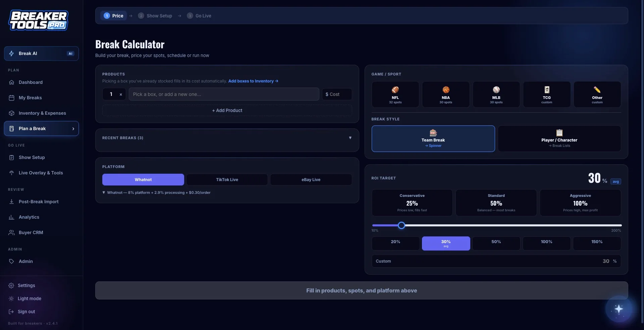The width and height of the screenshot is (644, 330).
Task: Set ROI to 100% quick option
Action: click(546, 243)
